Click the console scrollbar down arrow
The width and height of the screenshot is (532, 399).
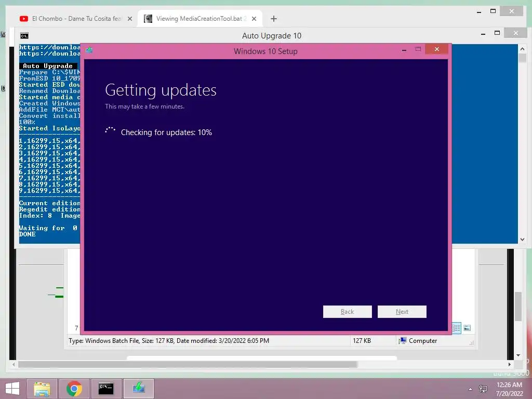coord(522,239)
